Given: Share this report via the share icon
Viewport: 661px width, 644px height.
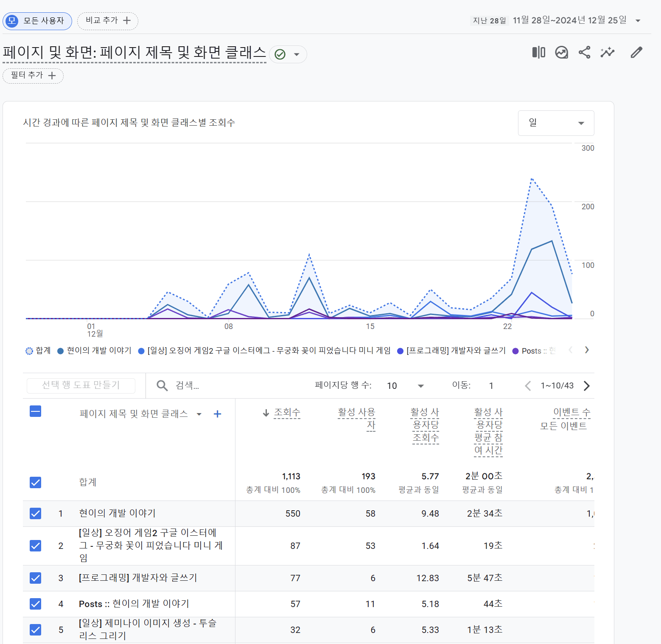Looking at the screenshot, I should (585, 53).
